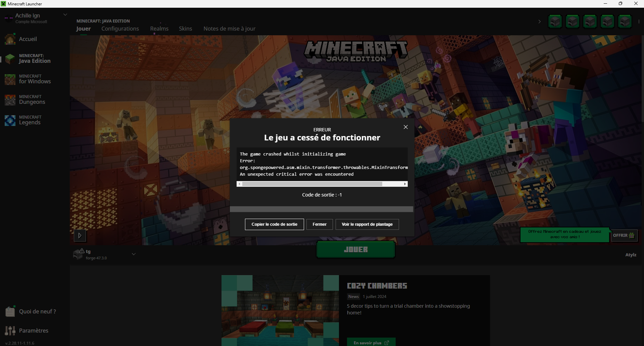Viewport: 644px width, 346px height.
Task: Click the Code de sortie : -1 text
Action: point(322,195)
